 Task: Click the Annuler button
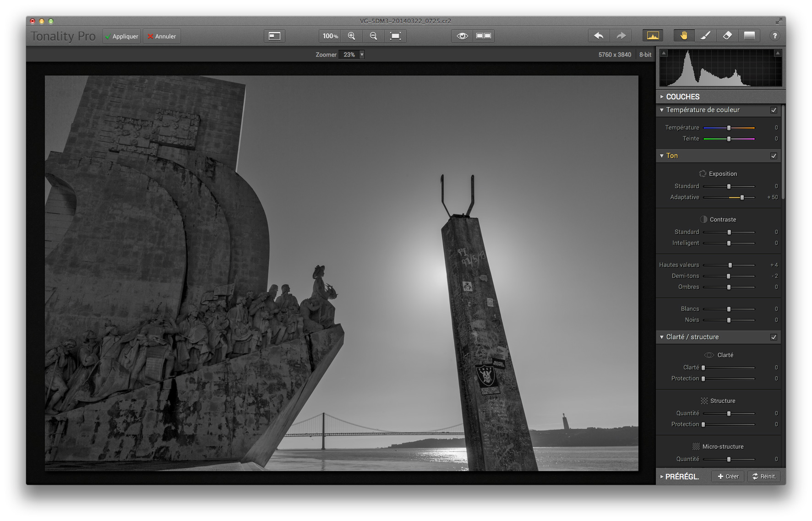(162, 36)
